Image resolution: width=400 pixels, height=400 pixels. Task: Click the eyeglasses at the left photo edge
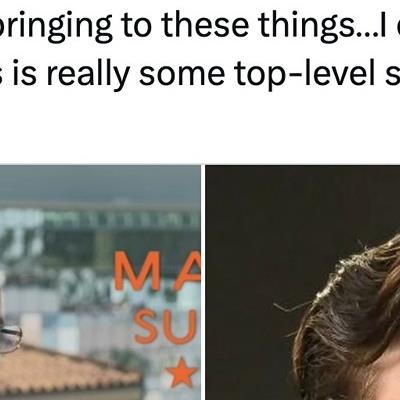[10, 338]
